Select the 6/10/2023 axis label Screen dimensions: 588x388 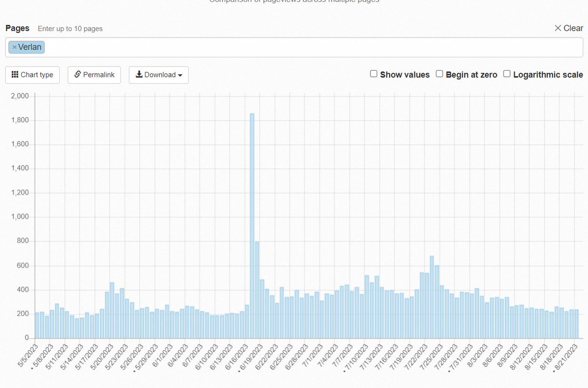pos(206,357)
